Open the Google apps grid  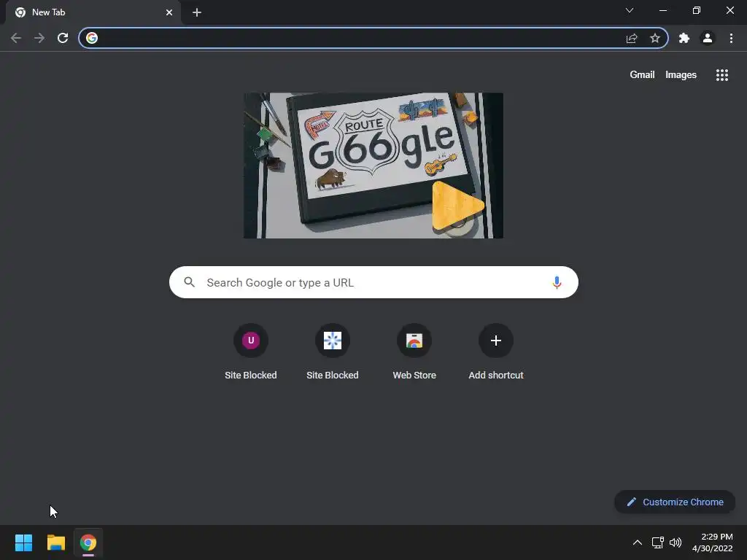coord(721,75)
